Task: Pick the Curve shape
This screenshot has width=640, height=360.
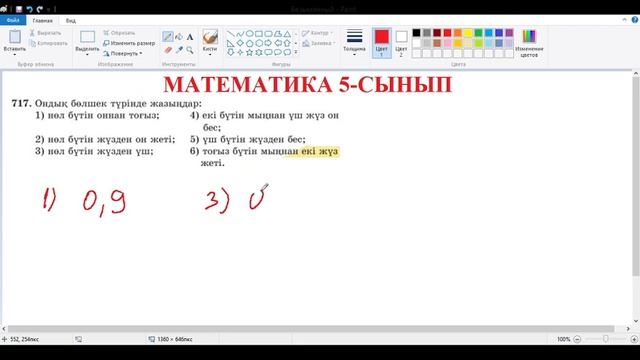Action: click(240, 34)
